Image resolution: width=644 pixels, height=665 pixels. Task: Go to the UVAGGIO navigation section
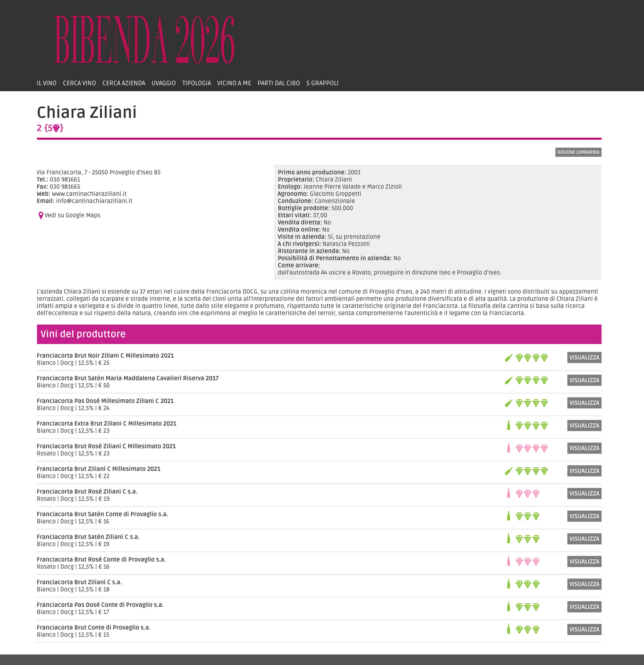(x=164, y=83)
